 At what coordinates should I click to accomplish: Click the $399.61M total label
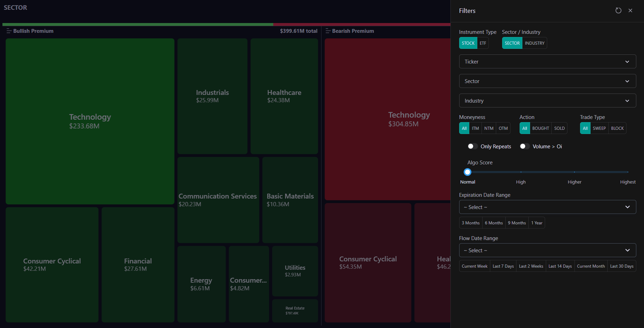(298, 31)
